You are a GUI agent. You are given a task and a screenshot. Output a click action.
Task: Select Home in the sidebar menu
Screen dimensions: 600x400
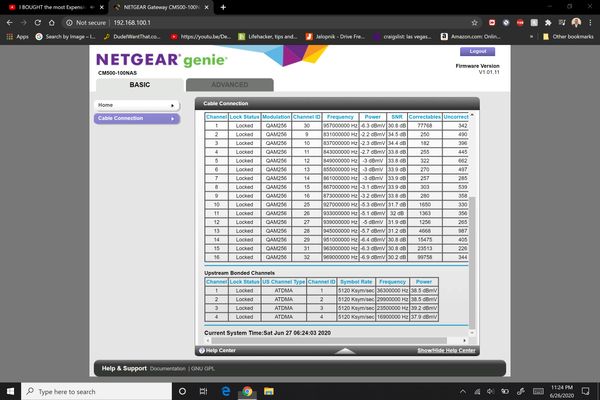click(137, 105)
